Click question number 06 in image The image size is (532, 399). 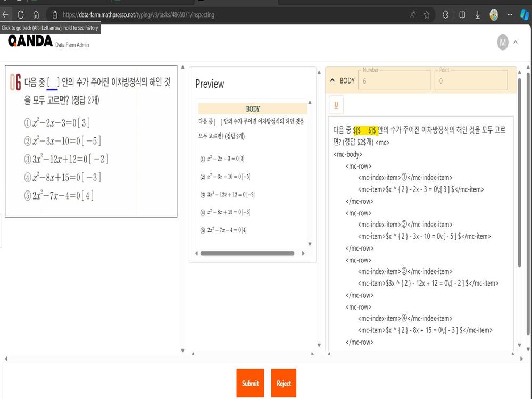15,82
